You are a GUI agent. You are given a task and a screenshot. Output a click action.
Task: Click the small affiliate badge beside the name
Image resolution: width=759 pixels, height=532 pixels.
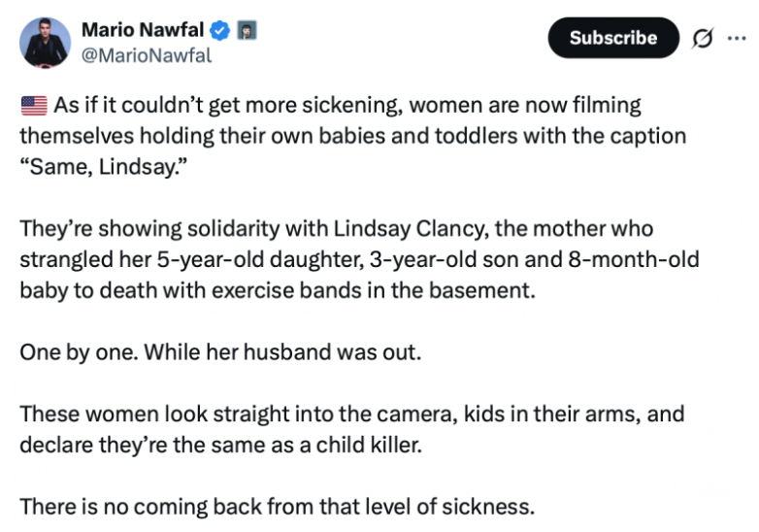(247, 30)
